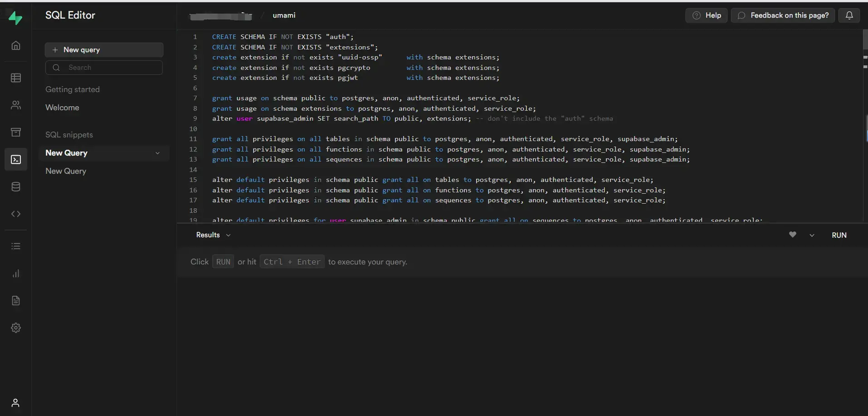Open the Storage icon in sidebar
The width and height of the screenshot is (868, 416).
16,132
